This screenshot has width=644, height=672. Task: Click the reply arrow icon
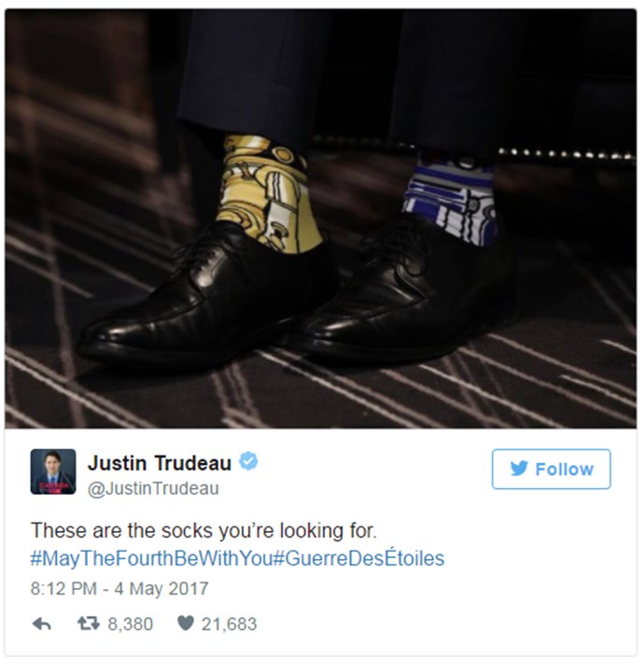click(42, 624)
